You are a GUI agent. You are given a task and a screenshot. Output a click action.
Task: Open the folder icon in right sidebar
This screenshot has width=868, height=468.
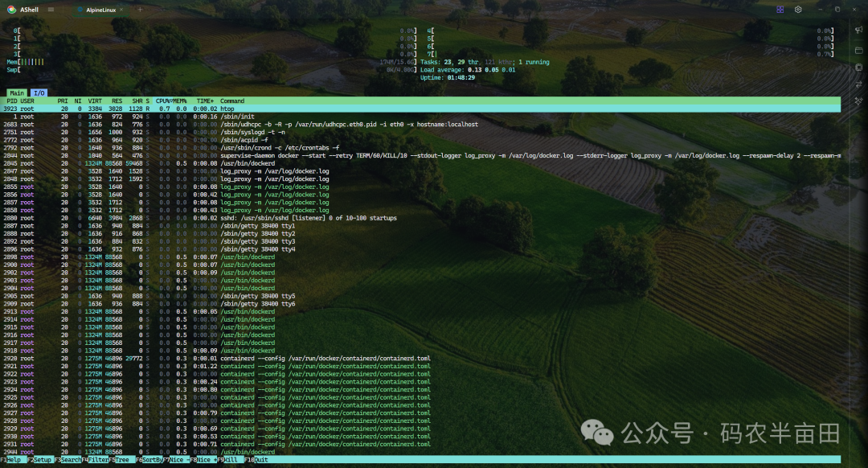[858, 50]
